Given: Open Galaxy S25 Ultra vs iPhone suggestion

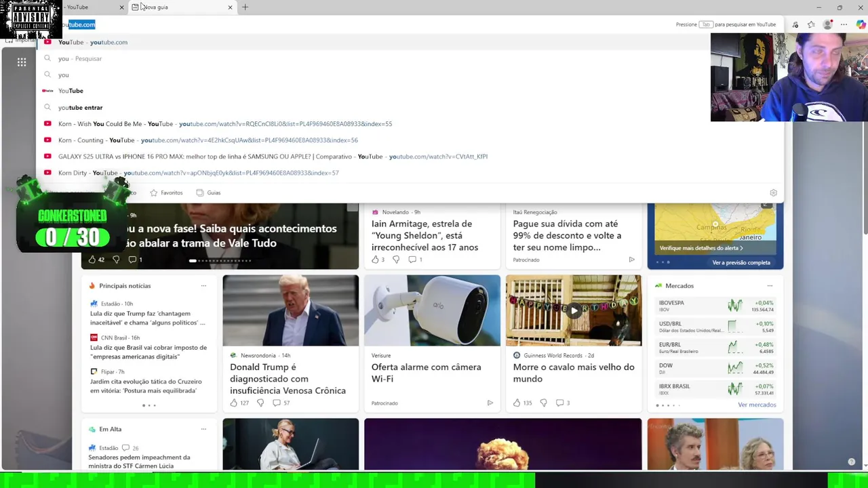Looking at the screenshot, I should (x=410, y=157).
